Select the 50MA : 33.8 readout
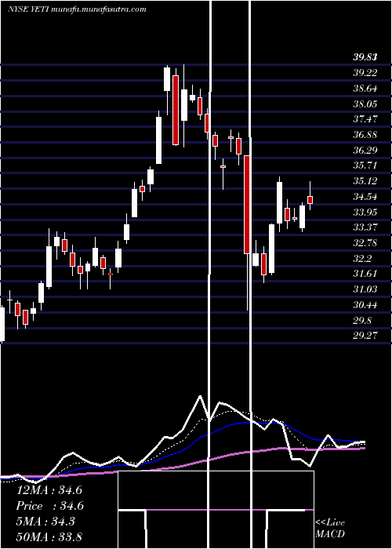 click(x=49, y=536)
